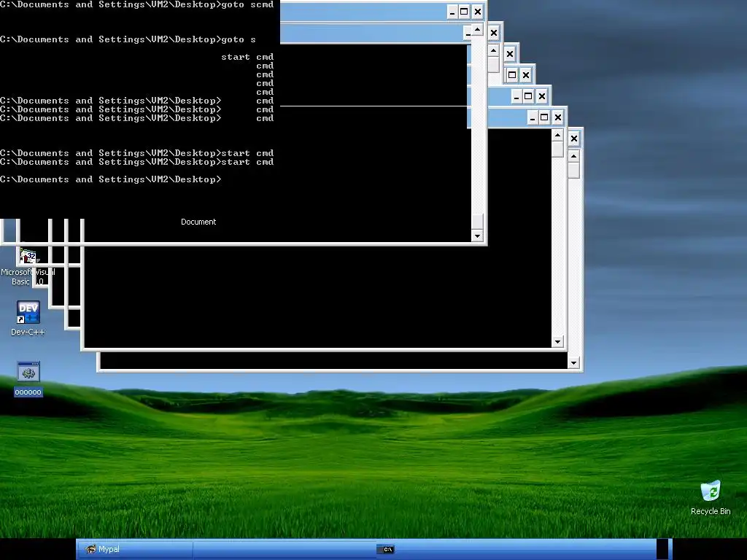Click the frontmost cmd window's scrollbar thumb
The width and height of the screenshot is (747, 560).
477,222
